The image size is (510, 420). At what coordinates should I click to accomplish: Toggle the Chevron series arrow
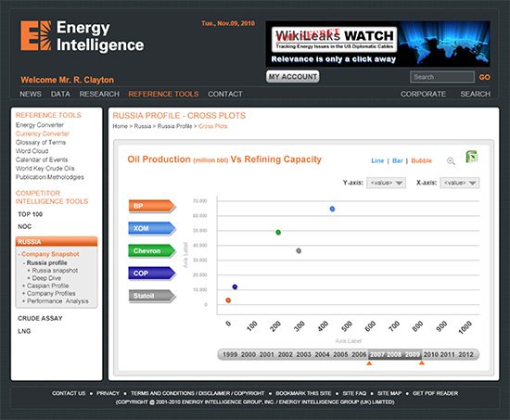152,251
